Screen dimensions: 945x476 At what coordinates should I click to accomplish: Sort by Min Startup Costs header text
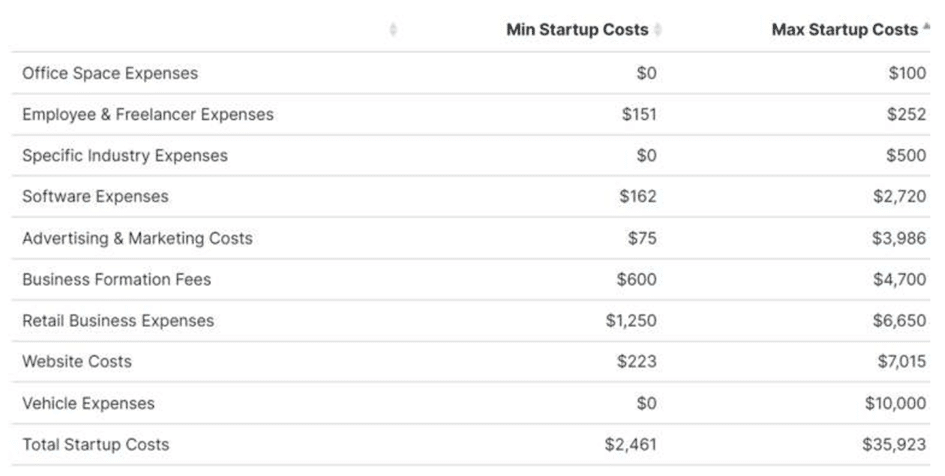(577, 30)
